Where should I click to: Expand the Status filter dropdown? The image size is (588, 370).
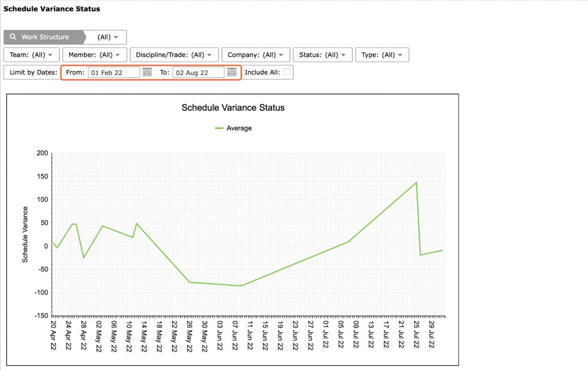tap(323, 55)
